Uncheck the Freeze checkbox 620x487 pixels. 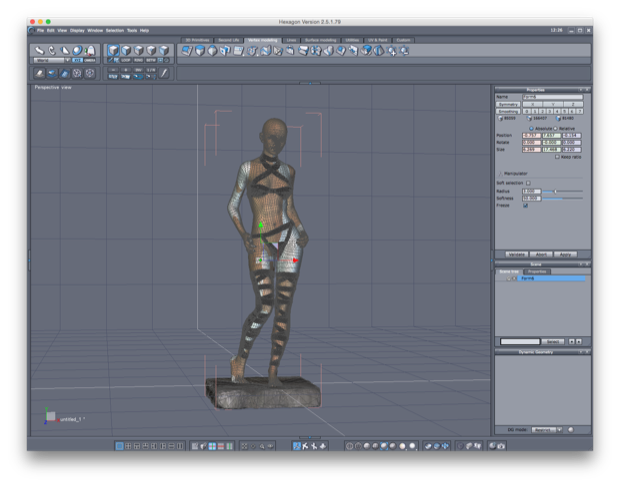tap(525, 206)
